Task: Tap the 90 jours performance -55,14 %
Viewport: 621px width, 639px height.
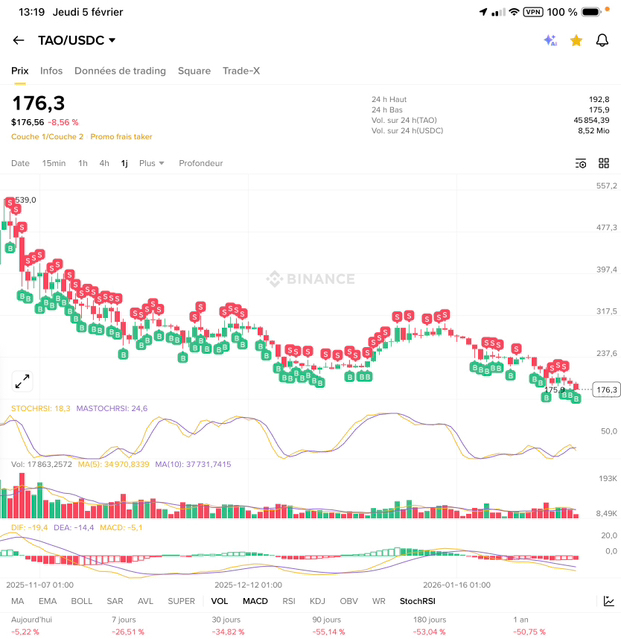Action: (328, 632)
